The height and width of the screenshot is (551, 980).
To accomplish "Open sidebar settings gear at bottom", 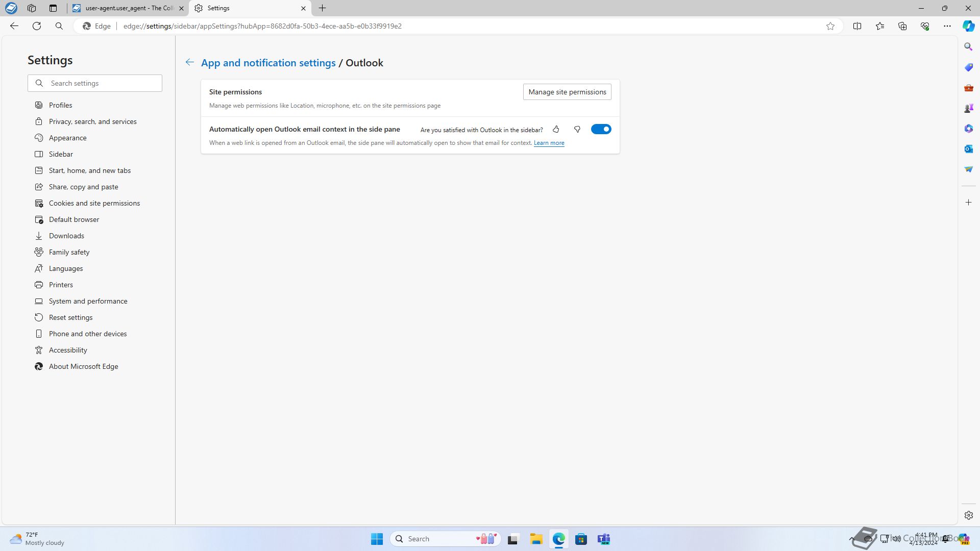I will [x=968, y=515].
